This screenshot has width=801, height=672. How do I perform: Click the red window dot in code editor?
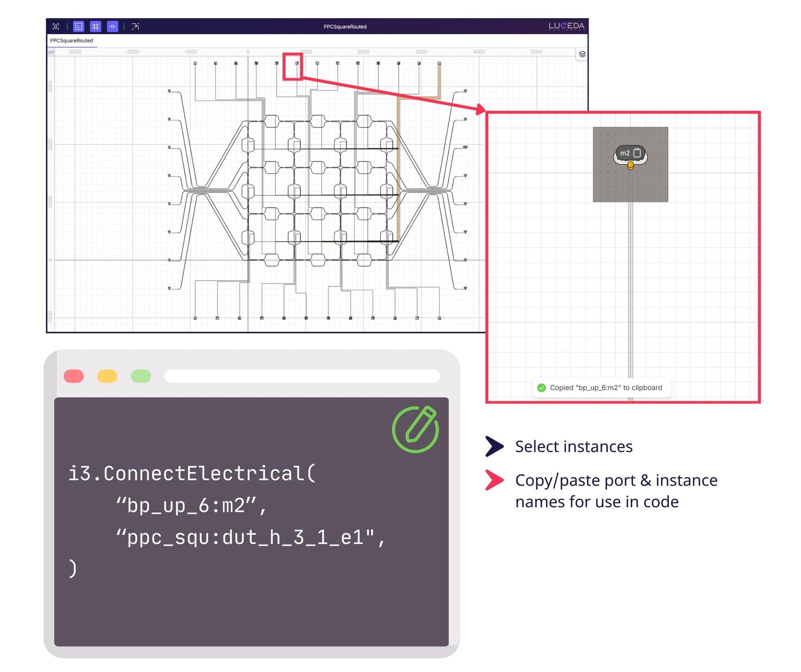tap(74, 376)
